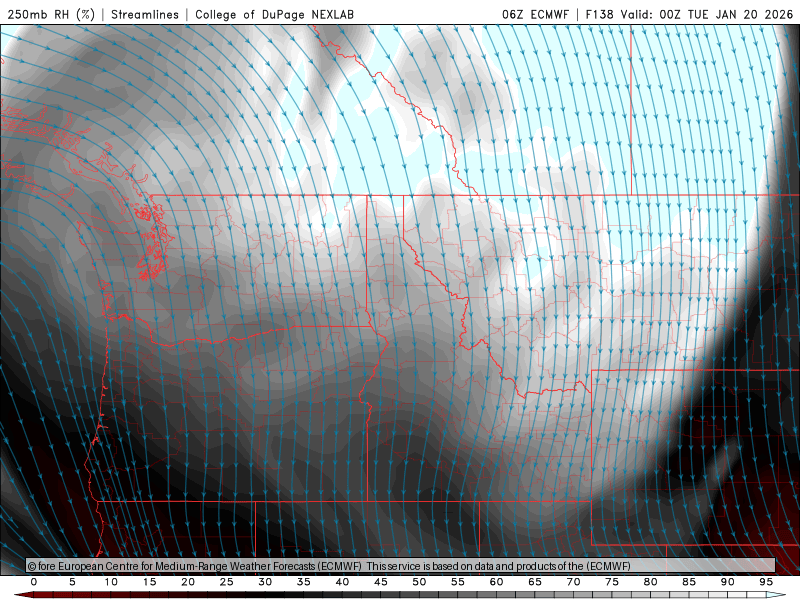Click the 5 value on the color scale
Image resolution: width=800 pixels, height=600 pixels.
tap(72, 582)
